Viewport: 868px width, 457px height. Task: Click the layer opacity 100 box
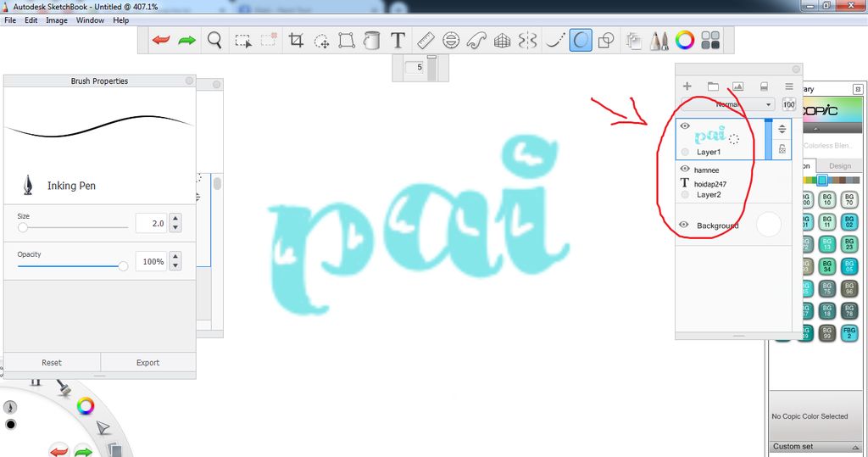tap(789, 104)
